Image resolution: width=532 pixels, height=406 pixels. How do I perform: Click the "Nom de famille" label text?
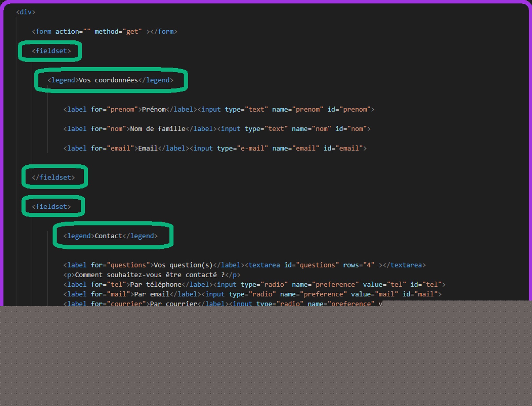[x=157, y=129]
